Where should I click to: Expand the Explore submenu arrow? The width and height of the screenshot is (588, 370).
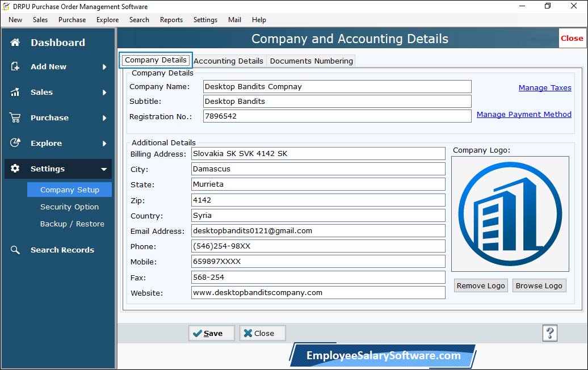104,143
